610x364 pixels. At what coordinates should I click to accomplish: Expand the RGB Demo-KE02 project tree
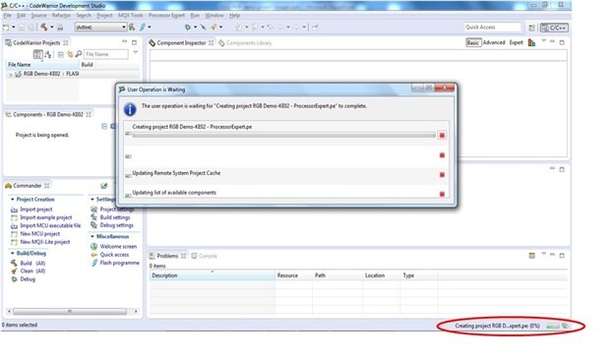point(11,75)
